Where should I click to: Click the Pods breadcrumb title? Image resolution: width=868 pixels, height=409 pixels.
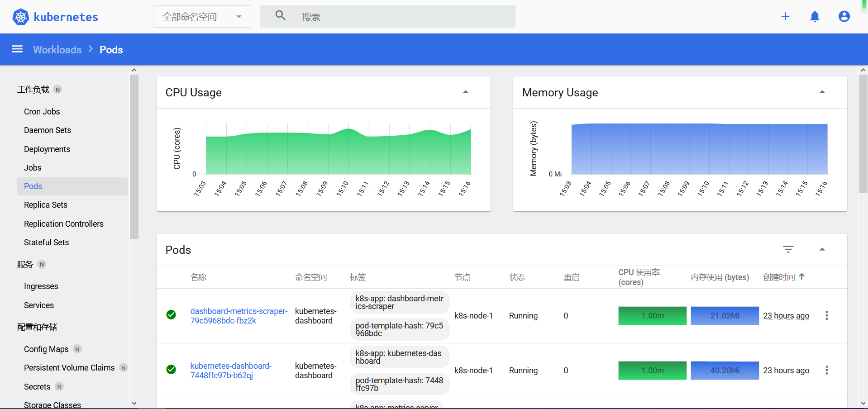[111, 50]
